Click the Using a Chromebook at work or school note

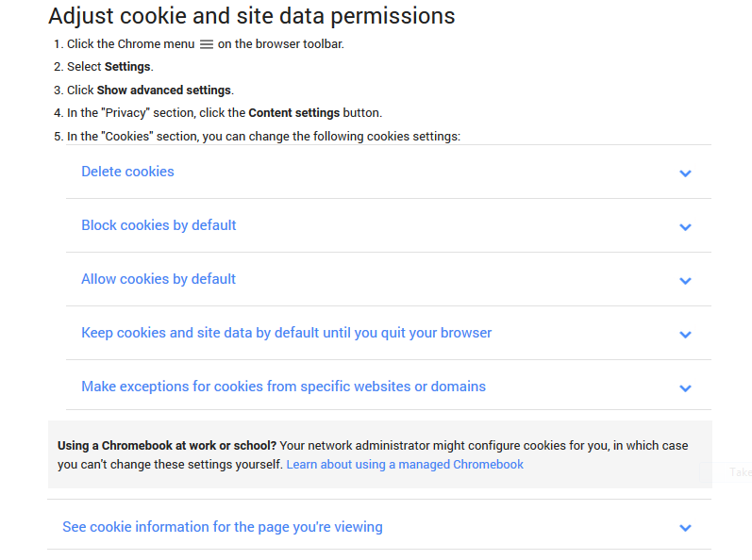380,454
